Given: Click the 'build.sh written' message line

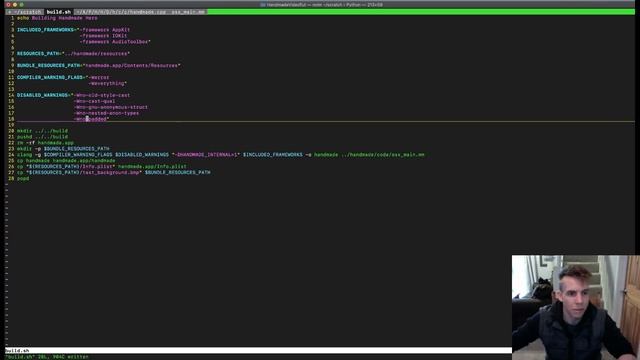Looking at the screenshot, I should coord(47,357).
